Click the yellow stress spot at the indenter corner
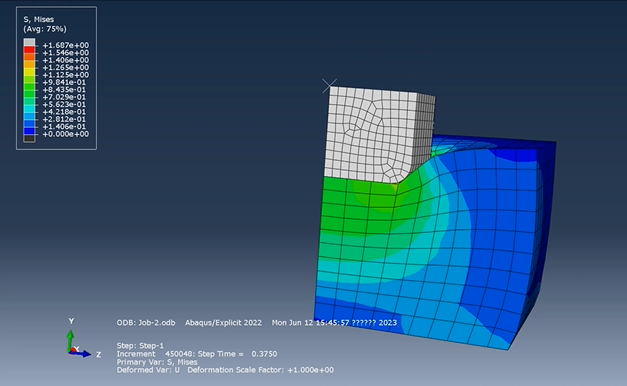This screenshot has height=386, width=627. [x=395, y=186]
